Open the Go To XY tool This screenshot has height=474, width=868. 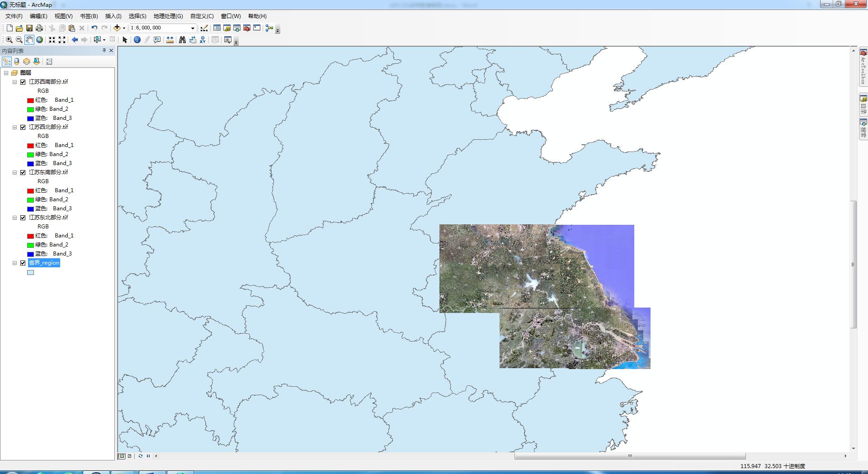pos(203,40)
